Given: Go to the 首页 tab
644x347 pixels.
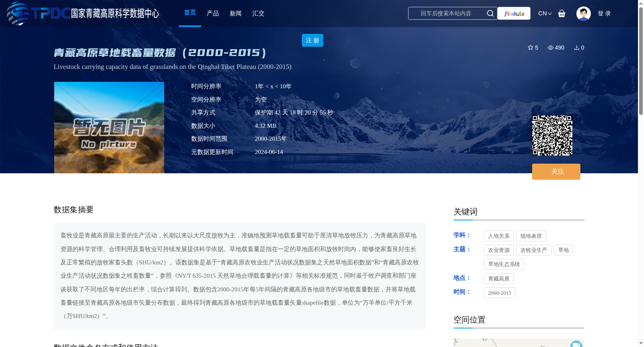Looking at the screenshot, I should pyautogui.click(x=190, y=13).
